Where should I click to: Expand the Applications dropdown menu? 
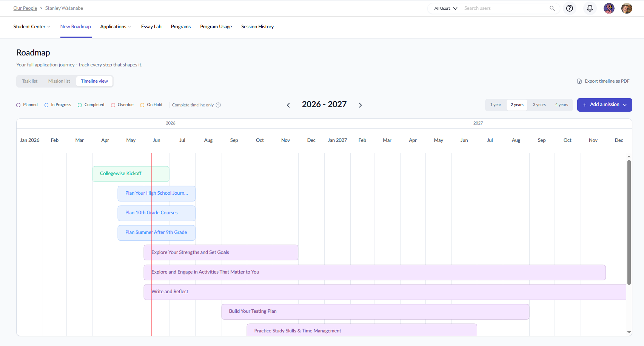coord(116,27)
